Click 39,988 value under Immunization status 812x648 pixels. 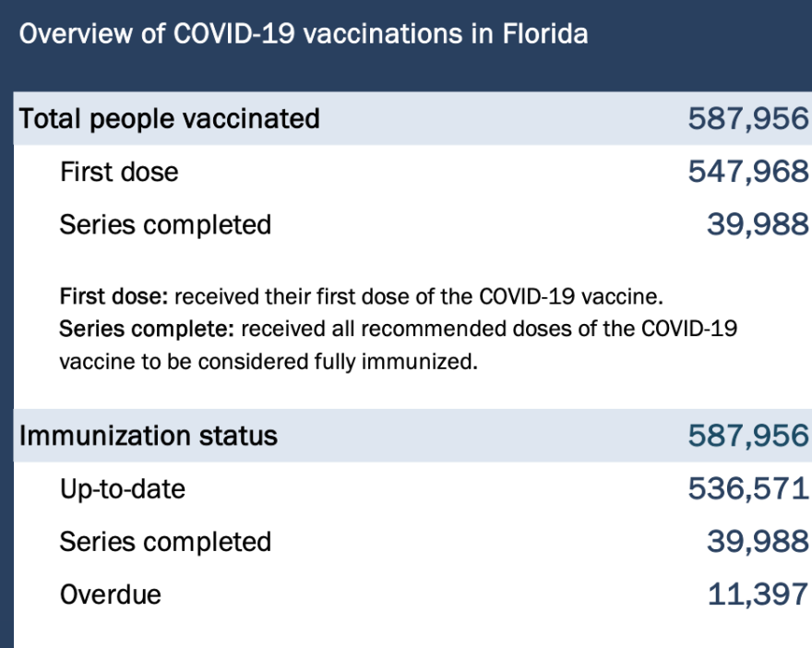tap(758, 542)
